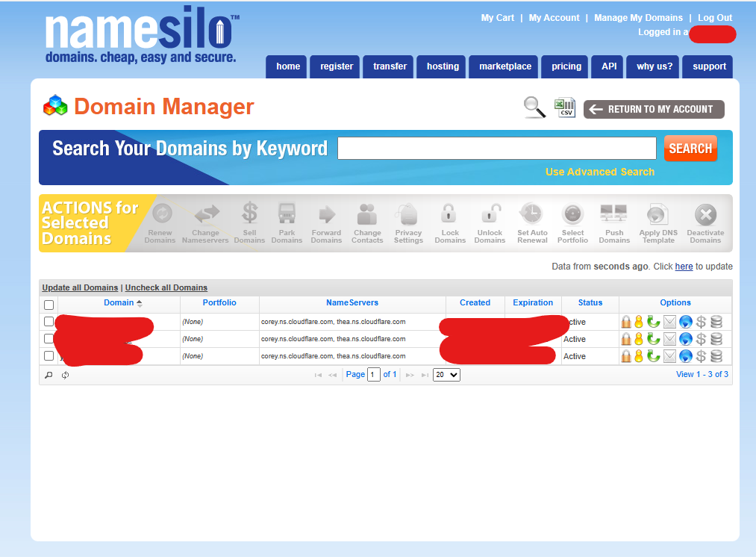Open the why us? tab
This screenshot has height=557, width=756.
click(x=655, y=66)
